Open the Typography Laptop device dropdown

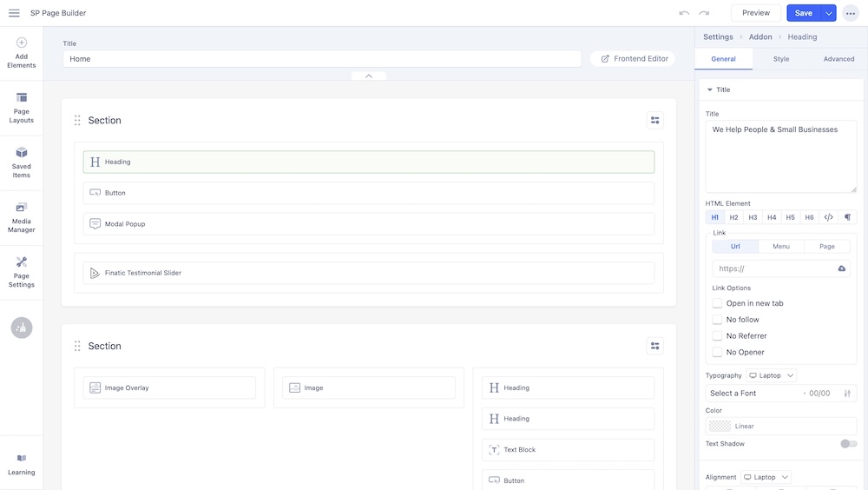click(x=771, y=375)
